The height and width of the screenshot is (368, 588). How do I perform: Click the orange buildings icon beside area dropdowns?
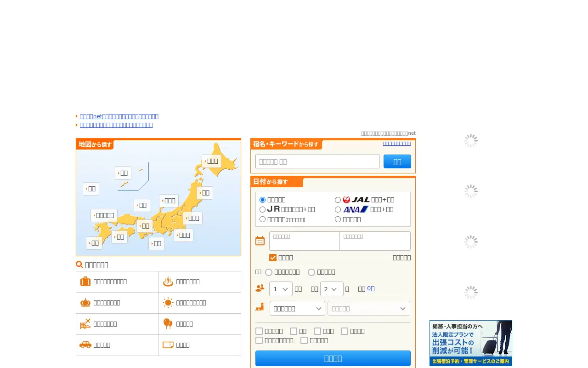[260, 307]
